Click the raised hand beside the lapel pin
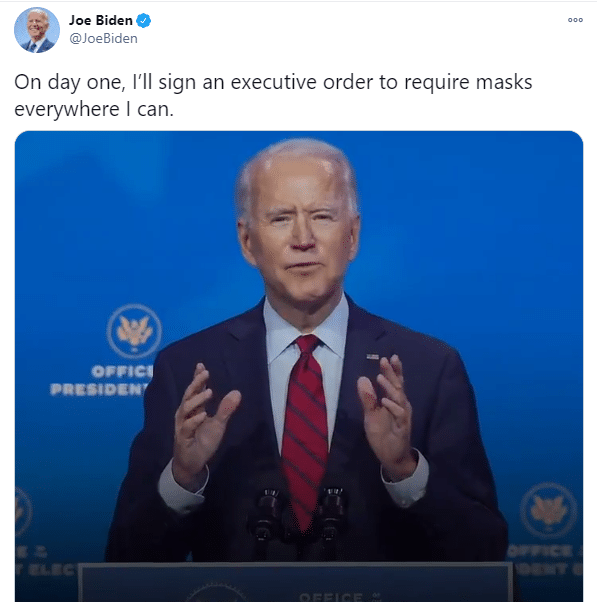This screenshot has height=602, width=597. [386, 416]
